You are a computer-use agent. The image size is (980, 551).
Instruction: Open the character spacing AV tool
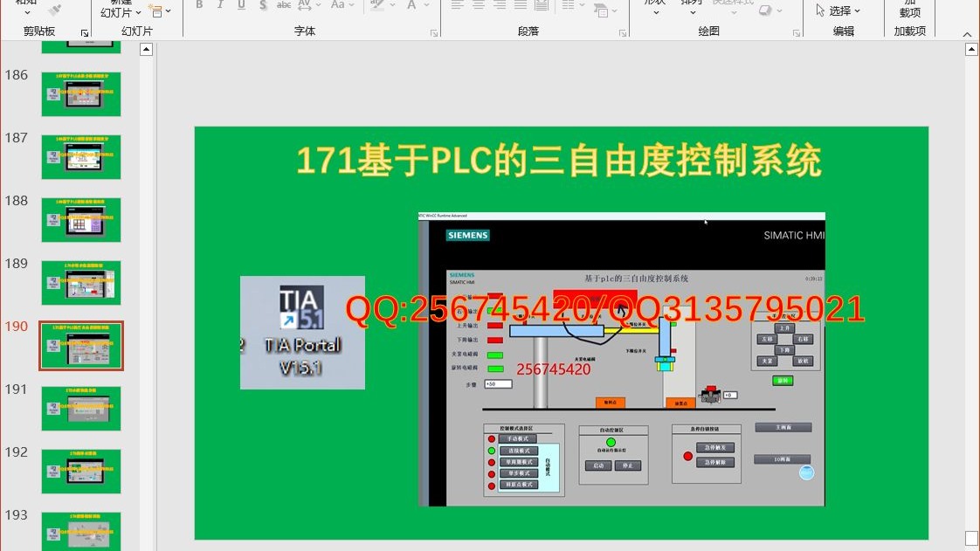coord(304,5)
